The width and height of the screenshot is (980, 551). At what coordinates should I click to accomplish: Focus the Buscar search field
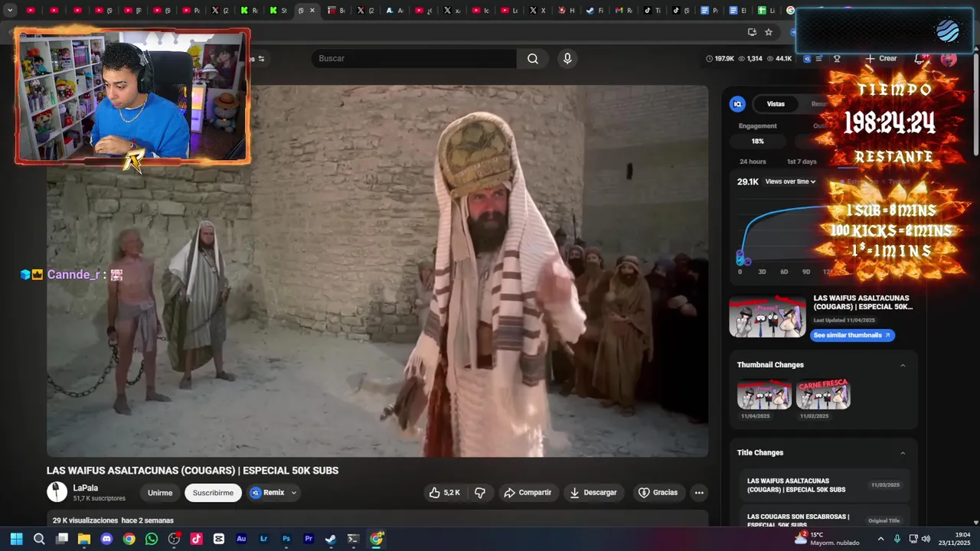(413, 59)
